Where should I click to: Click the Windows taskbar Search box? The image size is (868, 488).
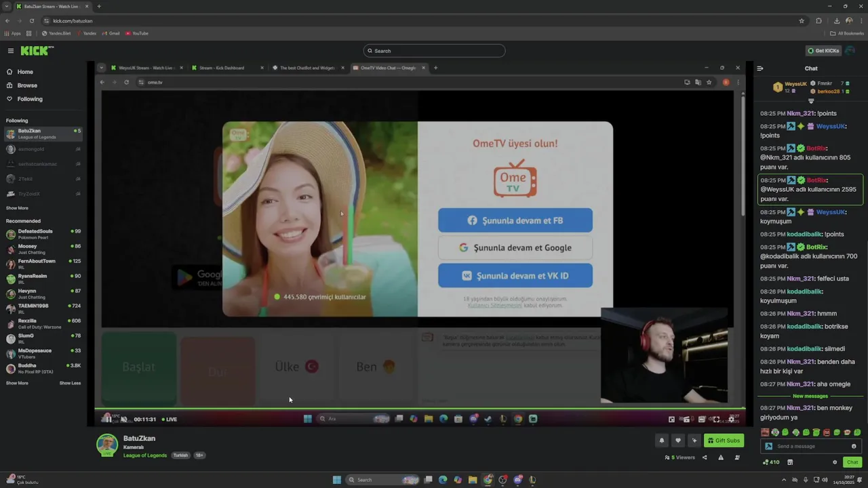(382, 480)
